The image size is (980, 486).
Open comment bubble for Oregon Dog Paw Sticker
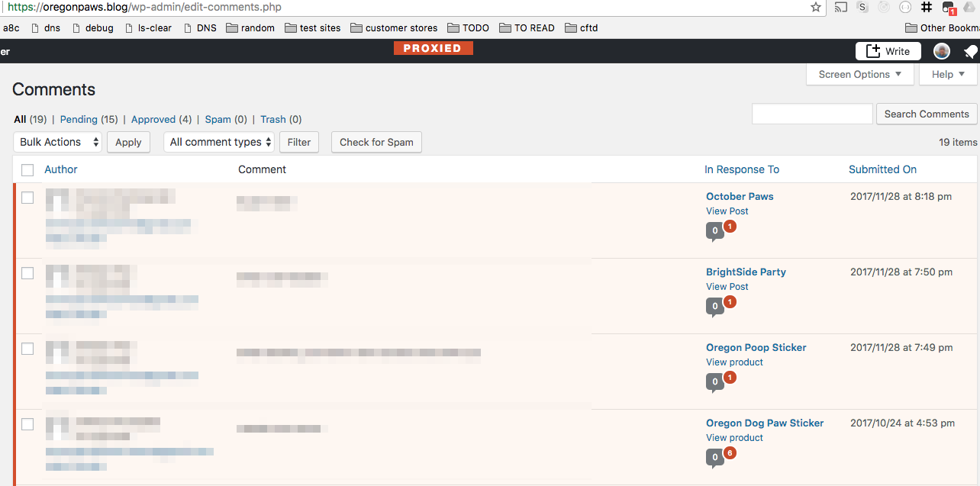coord(714,457)
